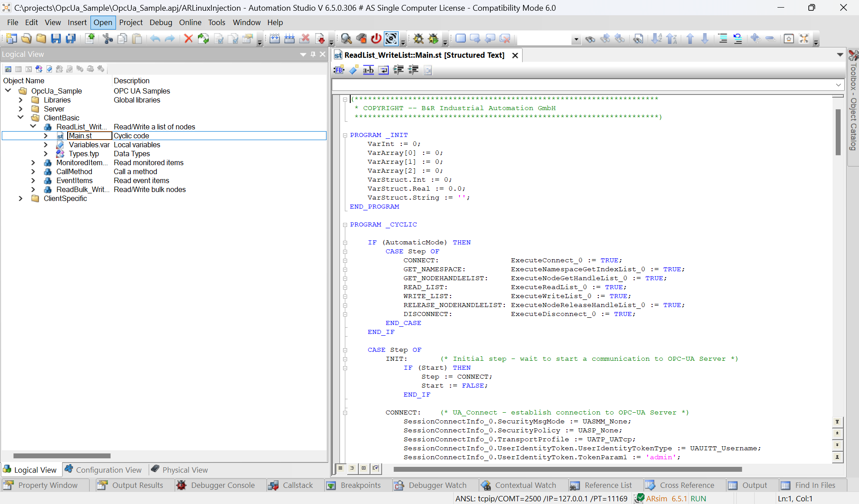Collapse PROGRAM _INIT code fold
This screenshot has width=859, height=504.
(345, 135)
